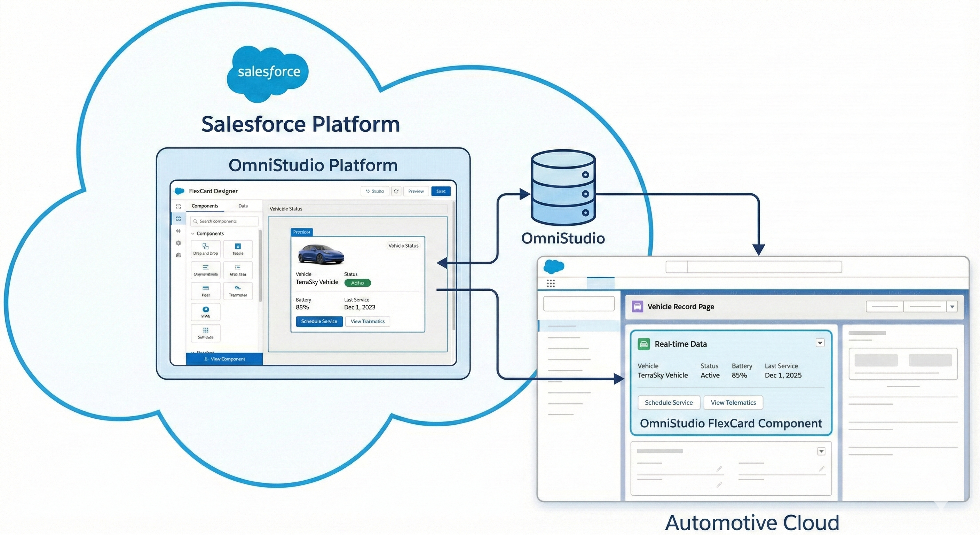
Task: Open the Vehicle Record Page actions dropdown arrow
Action: [952, 307]
